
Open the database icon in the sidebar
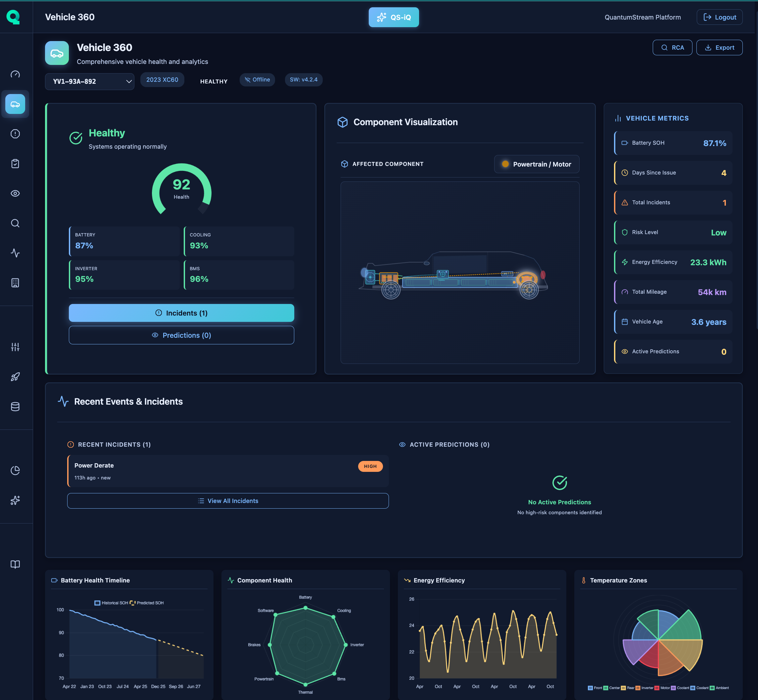[x=15, y=406]
